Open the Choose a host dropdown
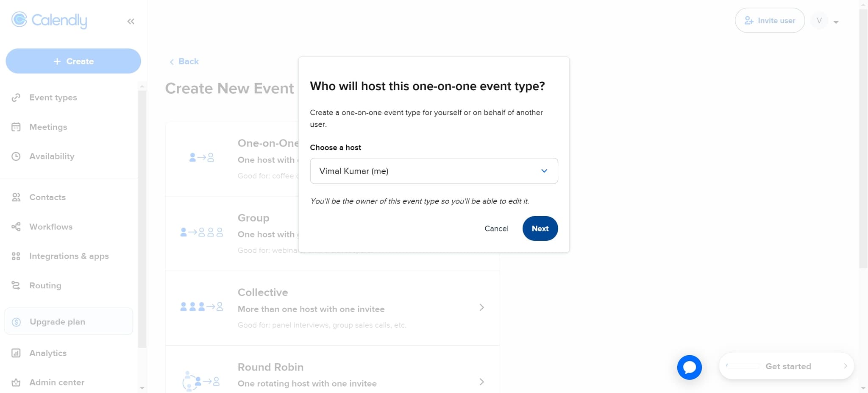Image resolution: width=868 pixels, height=393 pixels. point(434,171)
